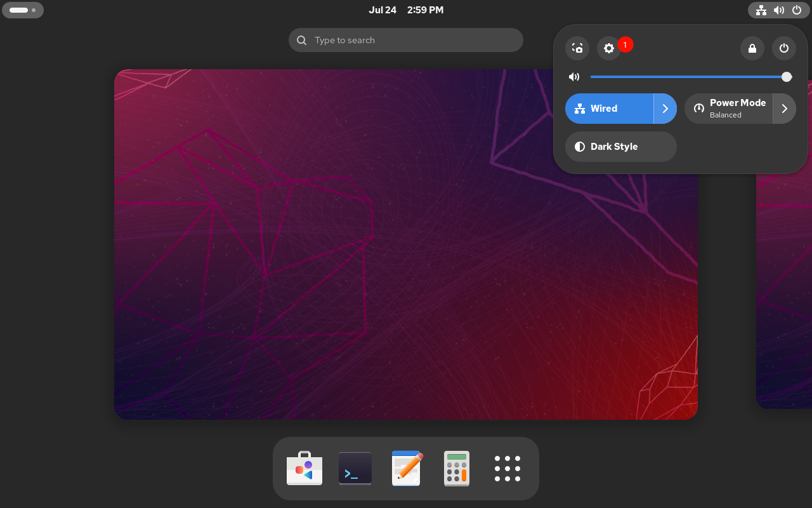The width and height of the screenshot is (812, 508).
Task: Mute the volume via speaker icon
Action: click(x=574, y=77)
